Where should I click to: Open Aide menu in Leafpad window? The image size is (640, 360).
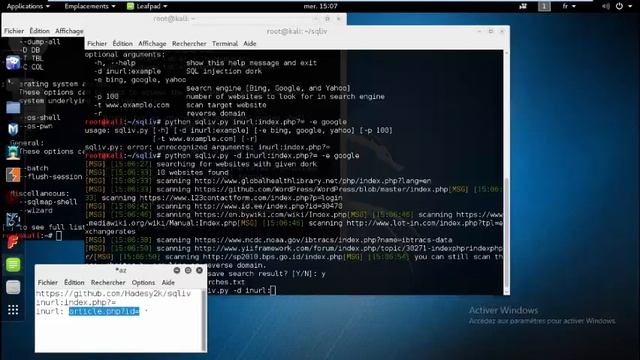click(168, 282)
